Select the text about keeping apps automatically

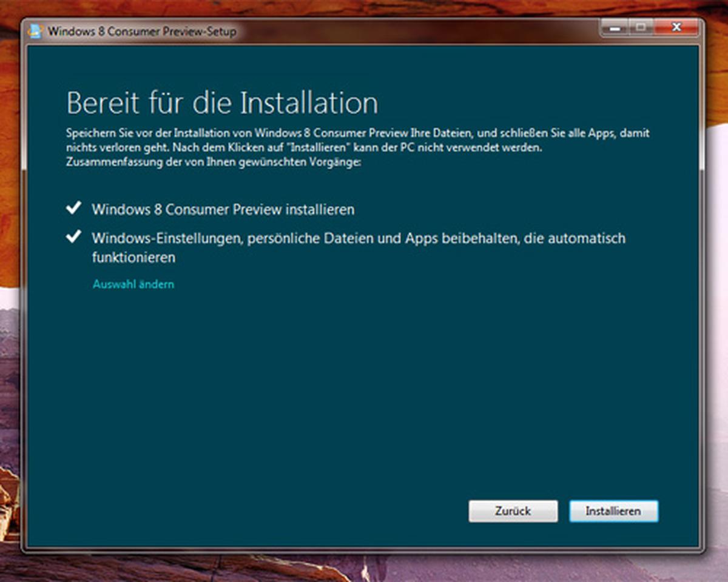358,238
